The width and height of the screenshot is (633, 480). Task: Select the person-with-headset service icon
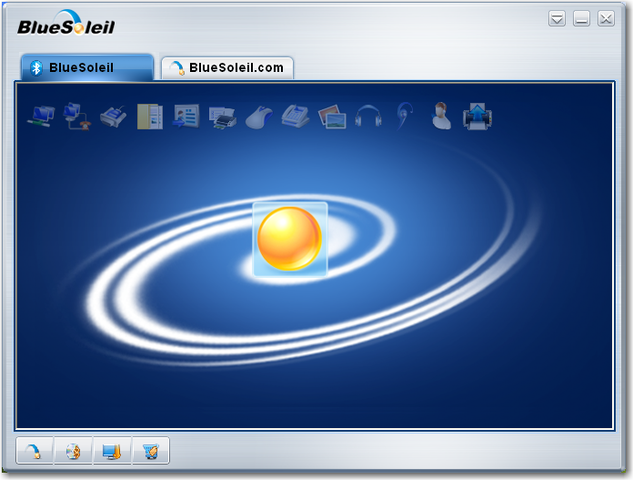(441, 116)
